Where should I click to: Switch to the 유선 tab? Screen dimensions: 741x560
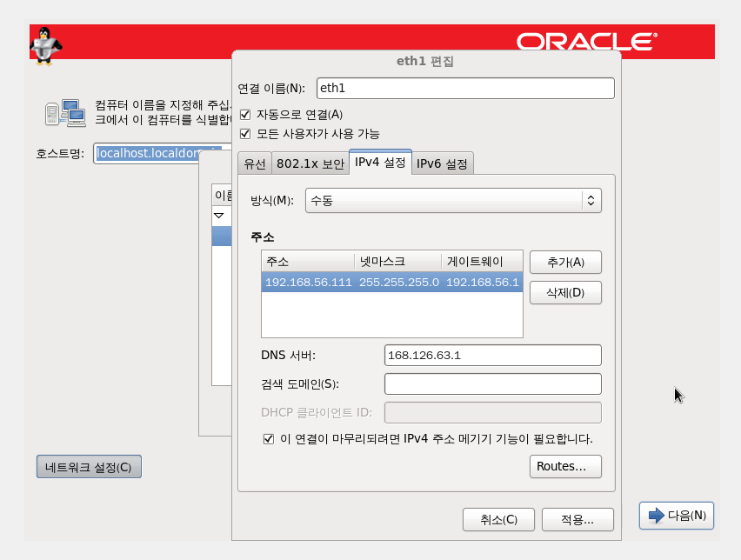255,163
